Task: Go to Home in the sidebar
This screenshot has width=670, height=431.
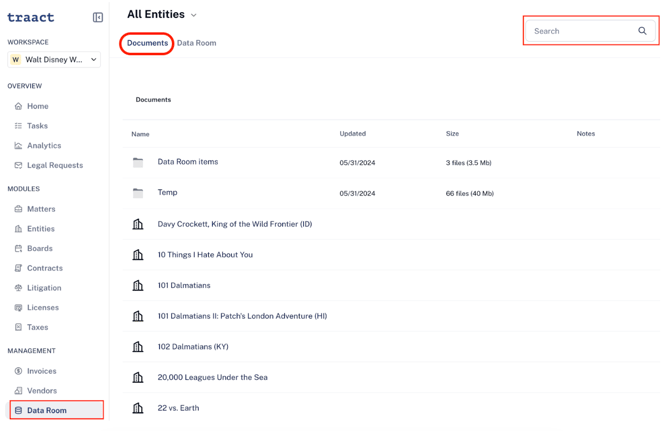Action: coord(38,106)
